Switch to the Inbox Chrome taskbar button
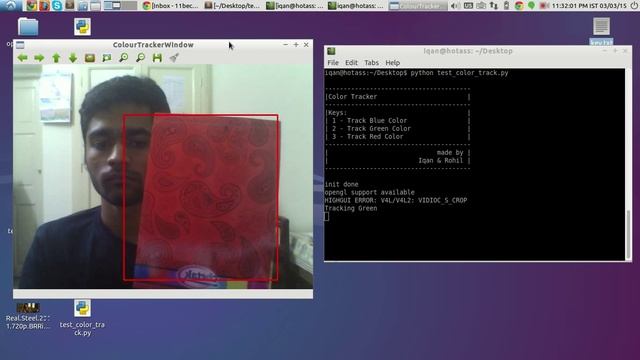Screen dimensions: 640x360 tap(171, 6)
